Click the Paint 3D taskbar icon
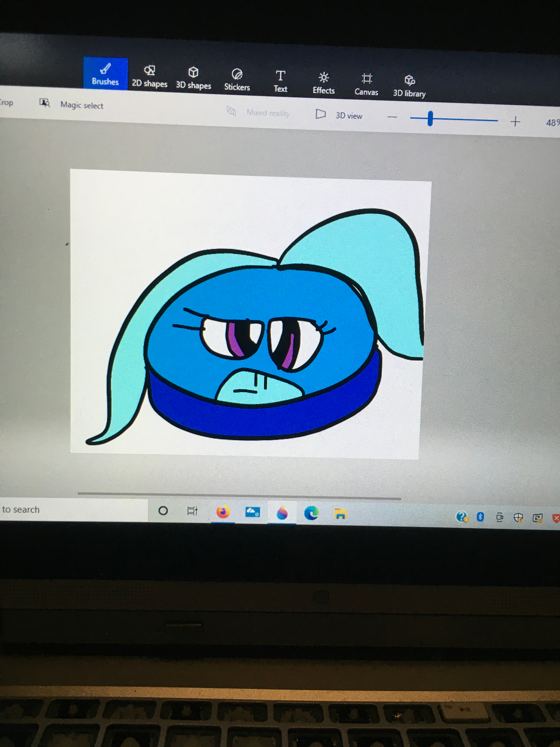Screen dimensions: 560x747 (x=282, y=513)
